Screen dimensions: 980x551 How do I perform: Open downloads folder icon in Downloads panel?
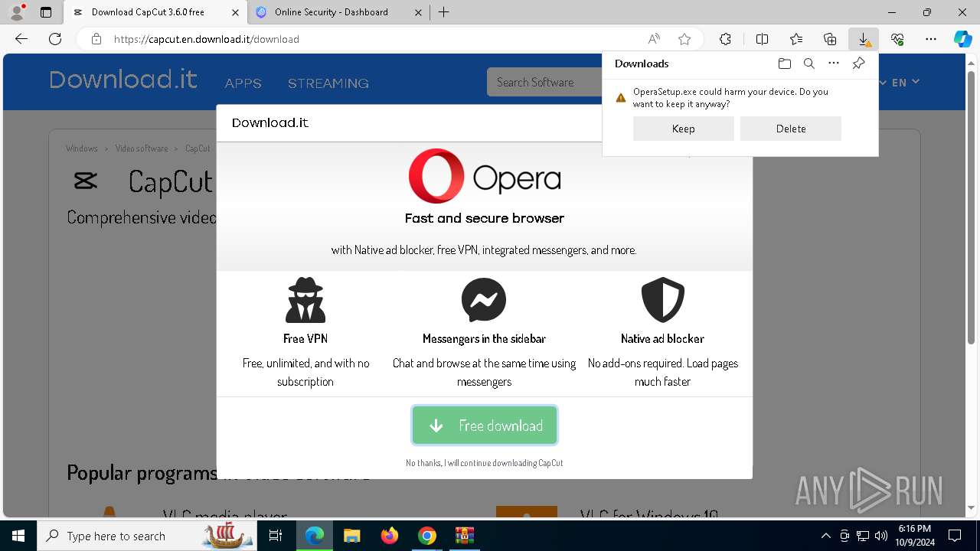click(x=784, y=64)
